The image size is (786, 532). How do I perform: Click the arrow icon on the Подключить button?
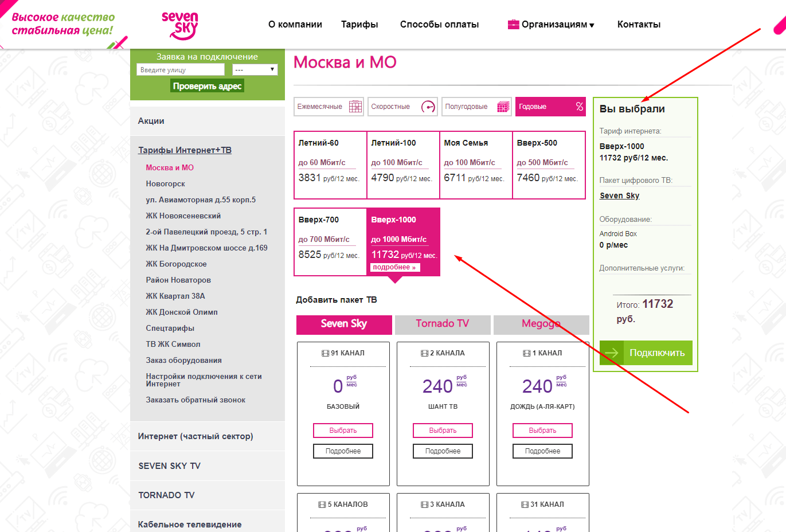[612, 353]
